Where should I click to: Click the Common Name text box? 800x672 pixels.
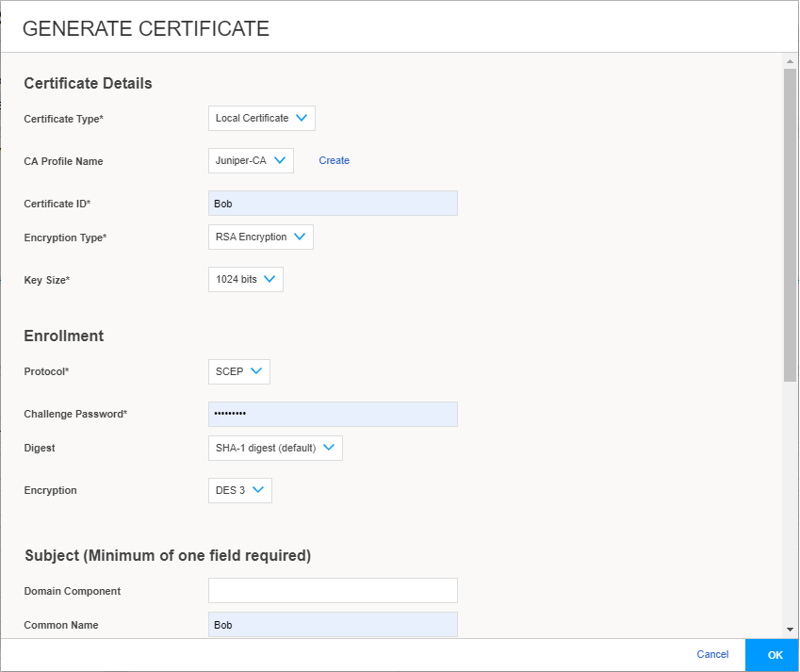click(333, 625)
